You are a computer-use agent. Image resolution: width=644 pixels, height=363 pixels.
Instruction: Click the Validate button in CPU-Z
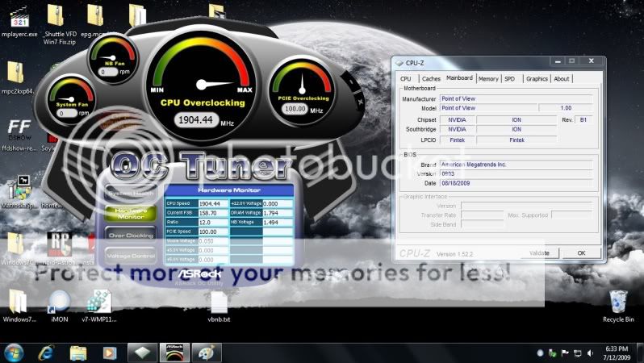tap(539, 253)
